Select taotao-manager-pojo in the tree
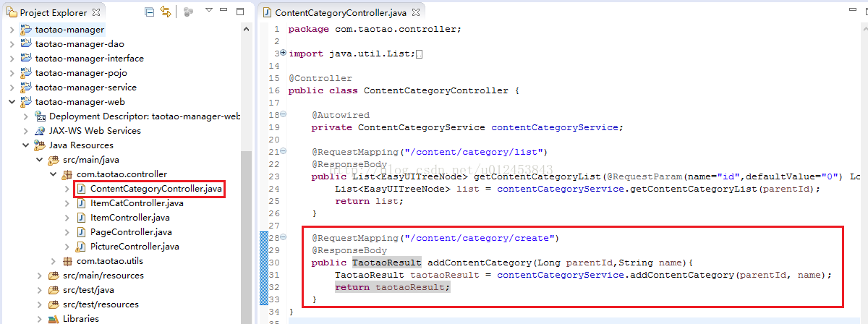868x324 pixels. point(81,73)
